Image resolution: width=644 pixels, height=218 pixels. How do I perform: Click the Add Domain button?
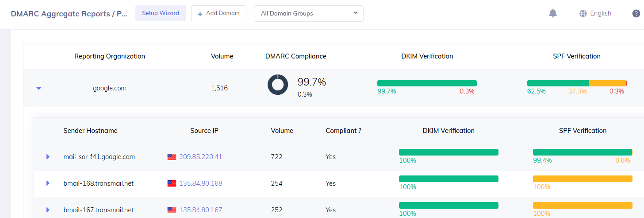point(218,13)
